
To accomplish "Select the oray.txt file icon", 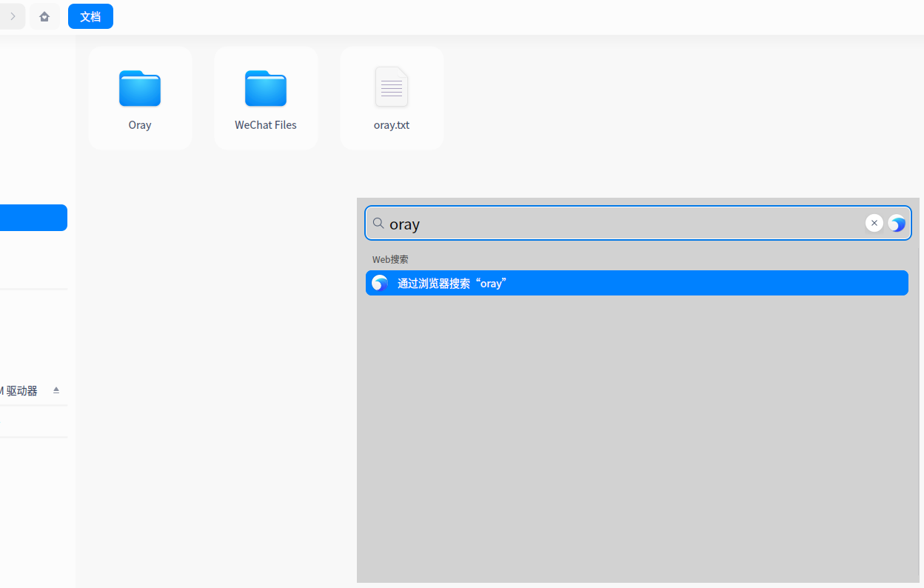I will point(392,87).
